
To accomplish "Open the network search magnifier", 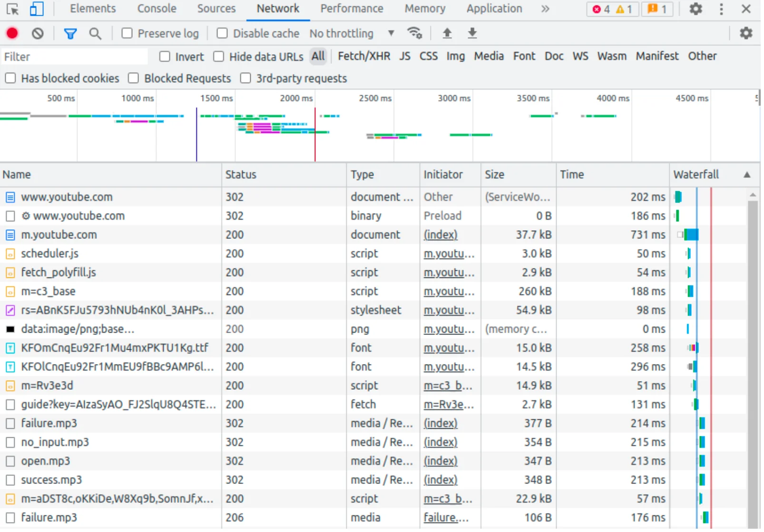I will [x=95, y=33].
